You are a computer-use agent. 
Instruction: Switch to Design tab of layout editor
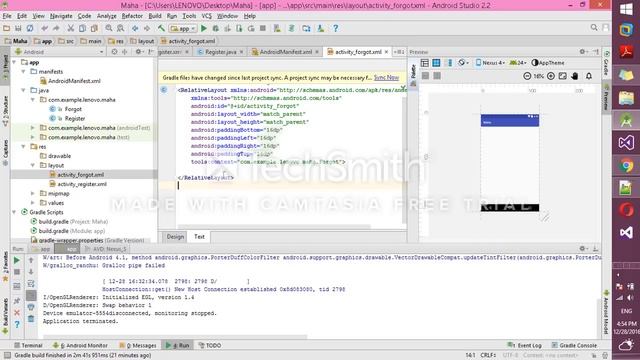click(175, 237)
